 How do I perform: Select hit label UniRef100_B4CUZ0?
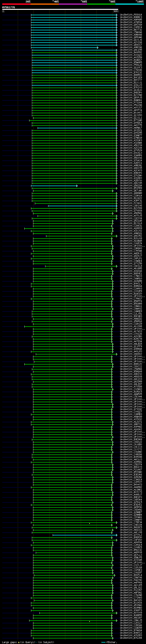[x=131, y=600]
